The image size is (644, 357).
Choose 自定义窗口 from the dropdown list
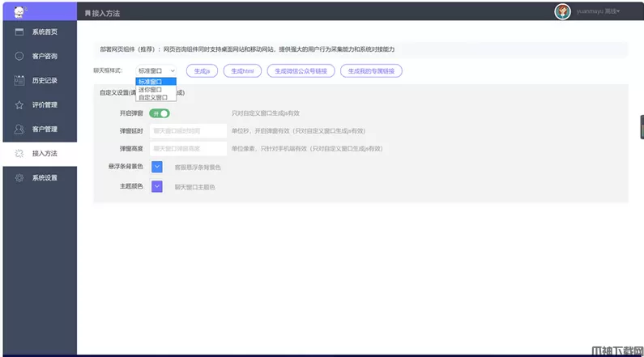152,97
